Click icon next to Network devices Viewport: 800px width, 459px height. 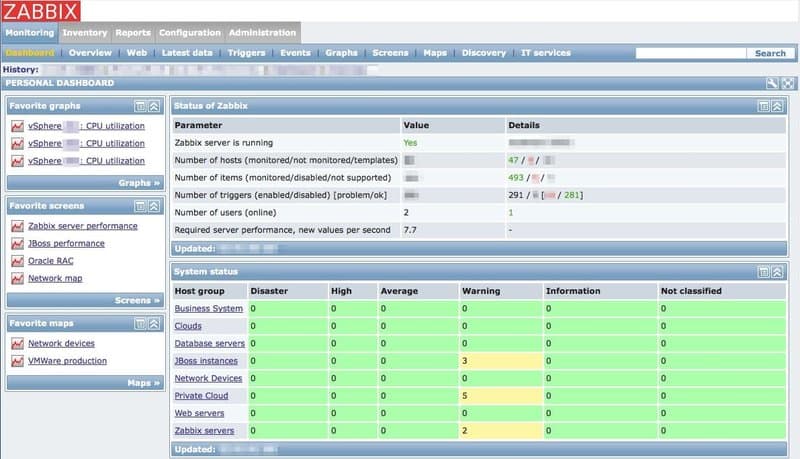[17, 344]
